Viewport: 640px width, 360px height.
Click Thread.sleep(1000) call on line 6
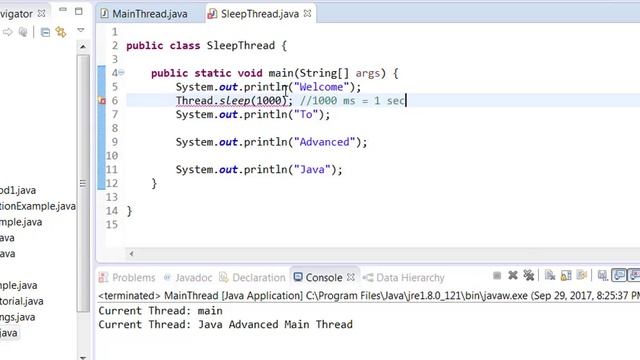231,100
